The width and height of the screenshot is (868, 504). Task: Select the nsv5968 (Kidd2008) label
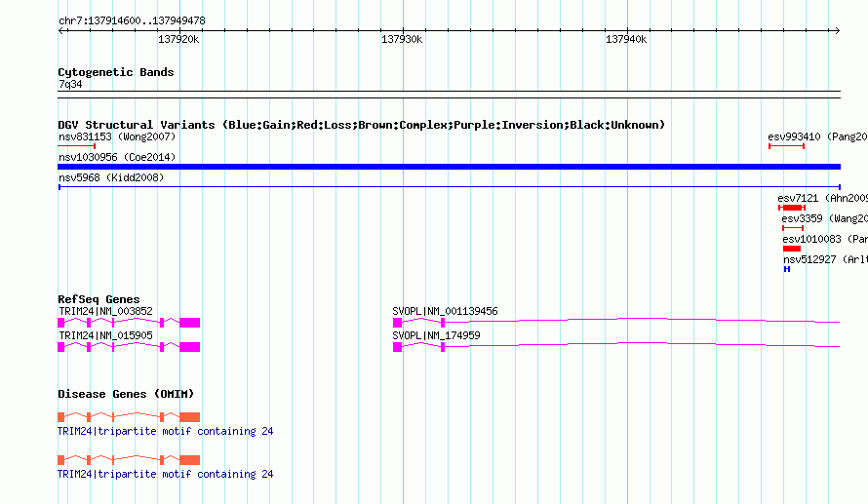point(111,177)
